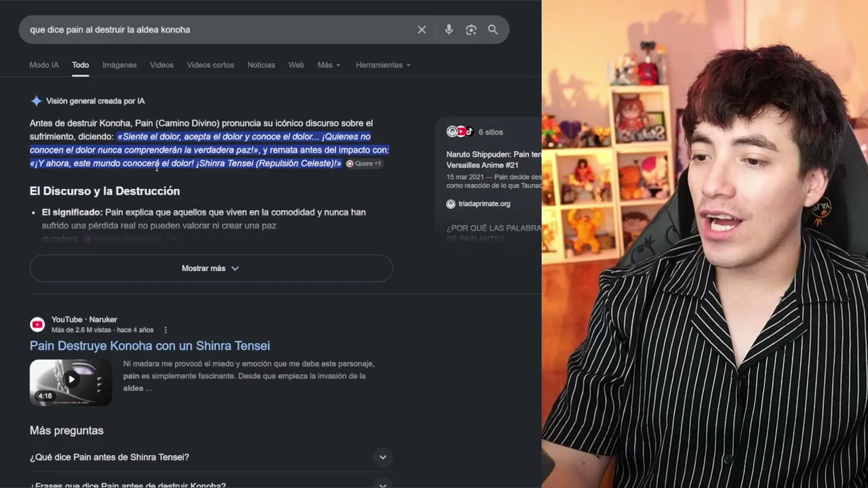Submit search with the magnifier icon
868x488 pixels.
point(493,30)
